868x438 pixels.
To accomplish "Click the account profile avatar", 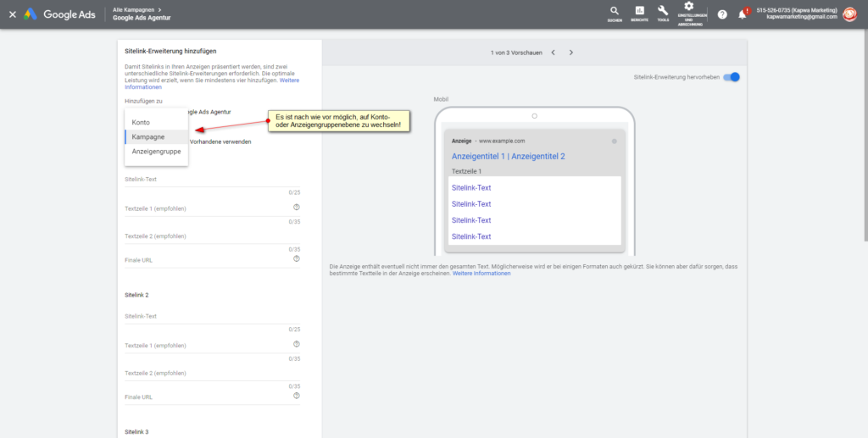I will click(849, 14).
